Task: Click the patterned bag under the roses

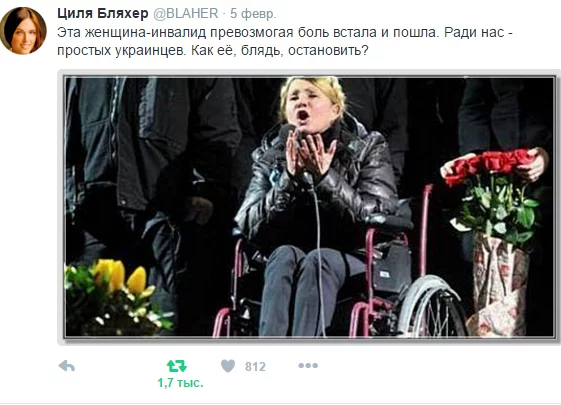Action: 499,286
